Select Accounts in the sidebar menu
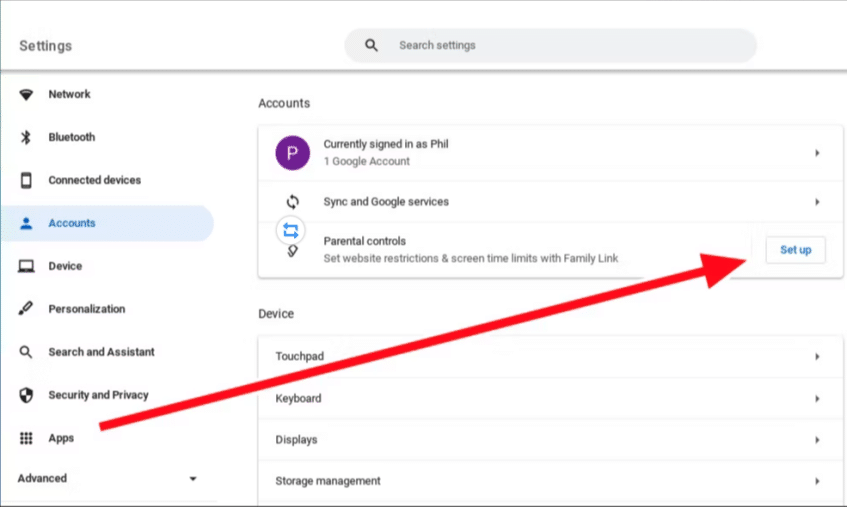Viewport: 847px width, 507px height. 72,224
